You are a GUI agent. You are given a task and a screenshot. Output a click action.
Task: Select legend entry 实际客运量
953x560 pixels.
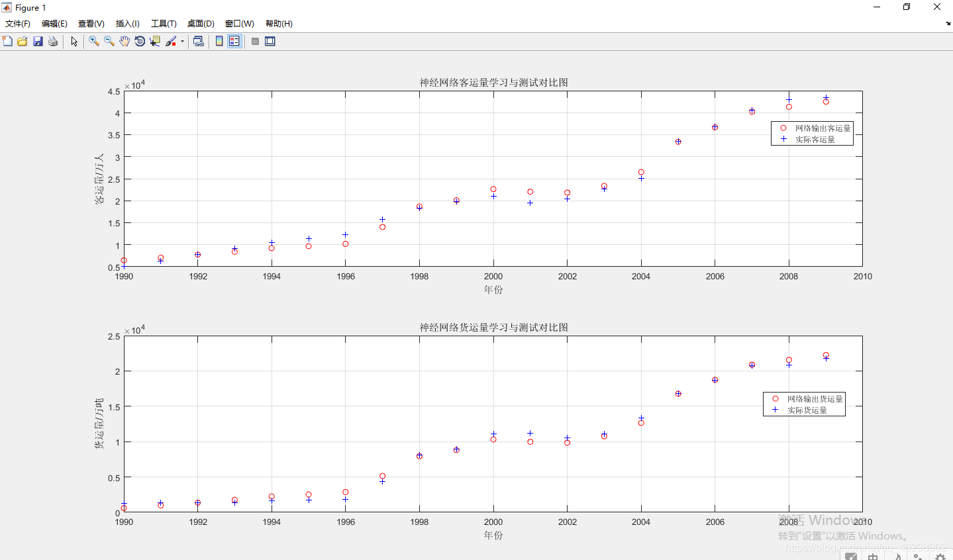815,140
